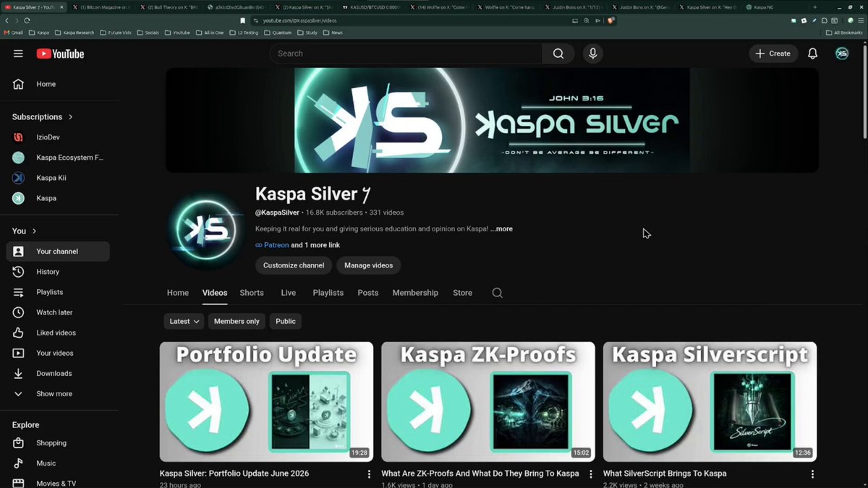Click Customize channel
868x488 pixels.
pyautogui.click(x=294, y=265)
